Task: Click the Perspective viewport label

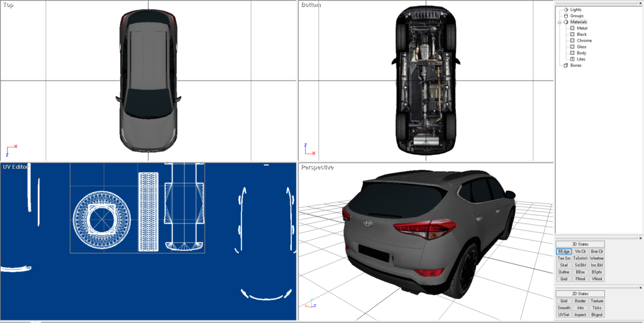Action: [x=317, y=167]
